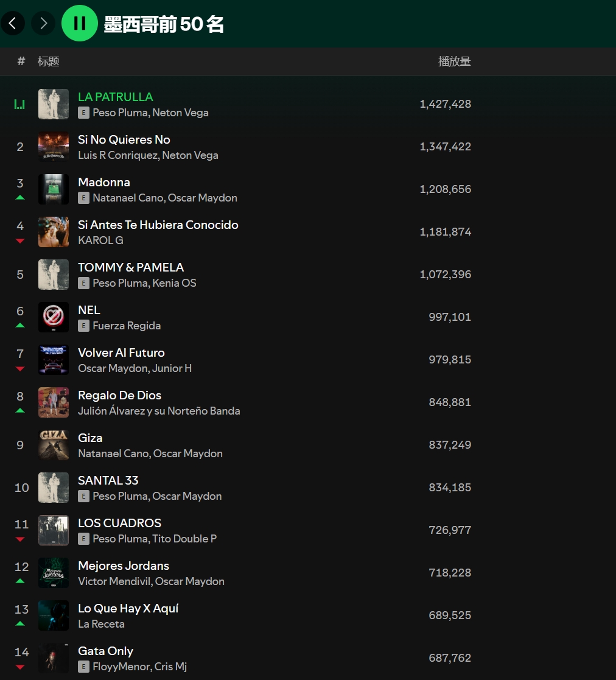Open artist KAROL G
The width and height of the screenshot is (616, 680).
point(100,240)
